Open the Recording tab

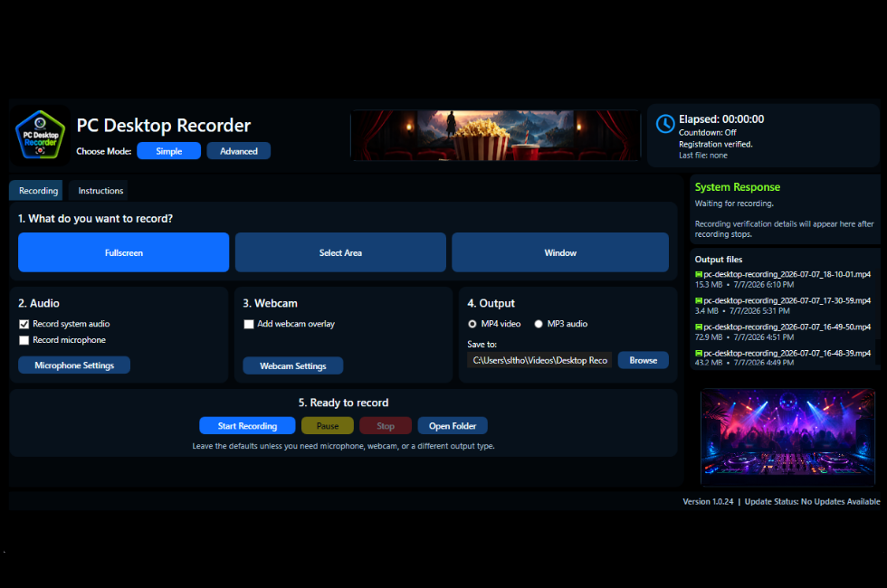tap(36, 191)
